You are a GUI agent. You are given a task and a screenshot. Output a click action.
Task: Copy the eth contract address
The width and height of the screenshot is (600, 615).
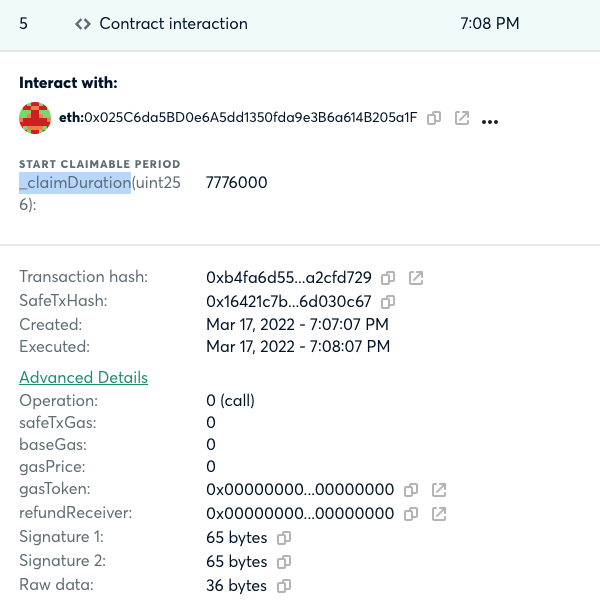pos(434,118)
